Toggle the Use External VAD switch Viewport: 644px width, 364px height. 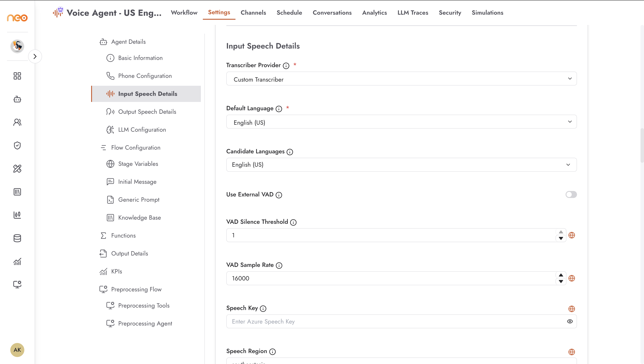click(x=571, y=194)
